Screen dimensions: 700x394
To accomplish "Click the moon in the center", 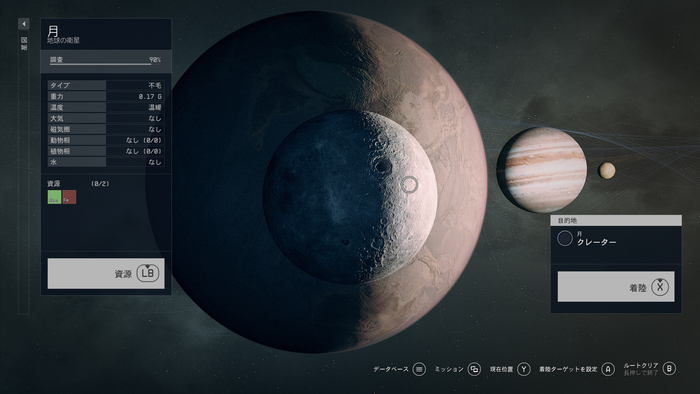I will [350, 197].
